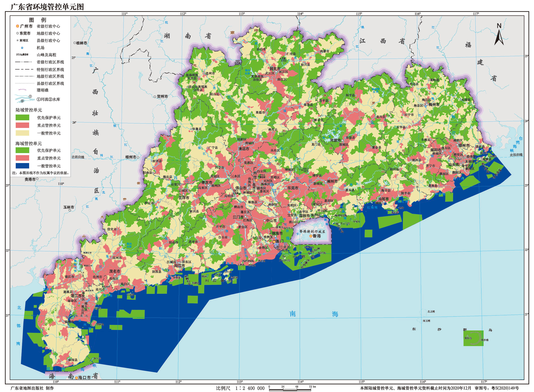The image size is (534, 392).
Task: Click the 372.6 mountain peak legend symbol
Action: (x=22, y=55)
